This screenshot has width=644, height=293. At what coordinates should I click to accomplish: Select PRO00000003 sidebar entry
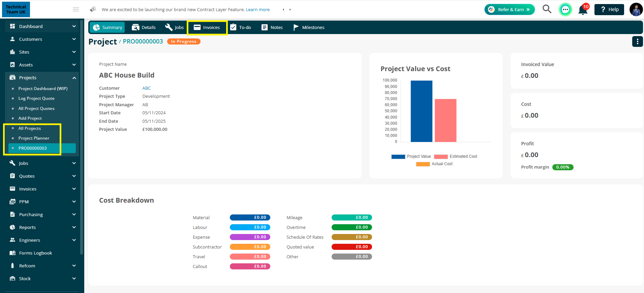[42, 148]
